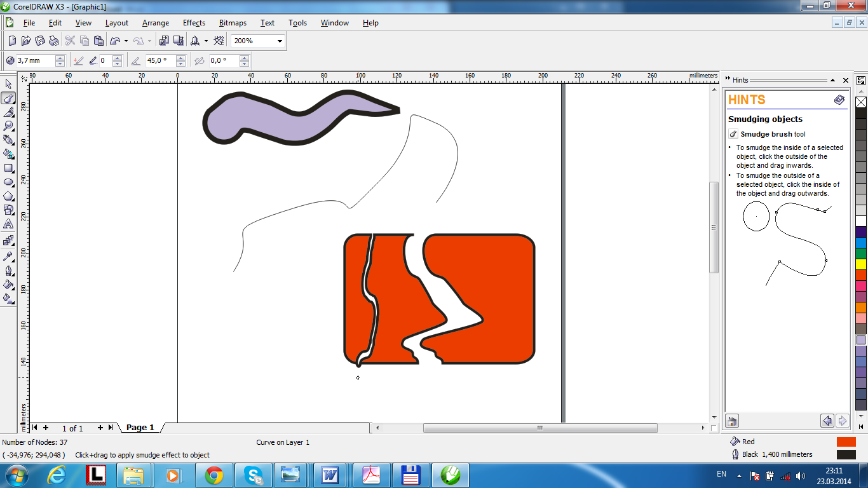
Task: Open the Application launcher rocket icon
Action: coord(195,41)
